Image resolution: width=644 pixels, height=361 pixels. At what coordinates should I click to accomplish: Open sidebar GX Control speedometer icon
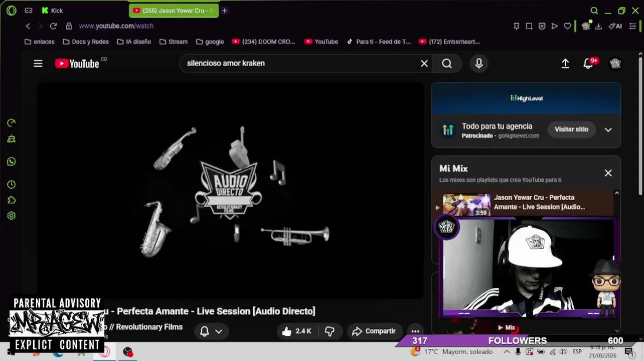pos(11,123)
